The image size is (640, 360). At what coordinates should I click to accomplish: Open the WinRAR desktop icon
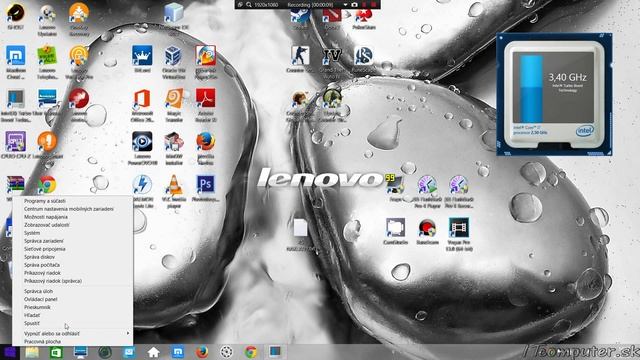coord(16,185)
